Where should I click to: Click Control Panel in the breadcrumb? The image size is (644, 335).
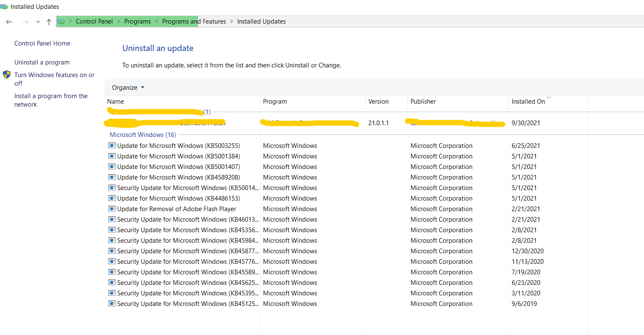pyautogui.click(x=94, y=21)
